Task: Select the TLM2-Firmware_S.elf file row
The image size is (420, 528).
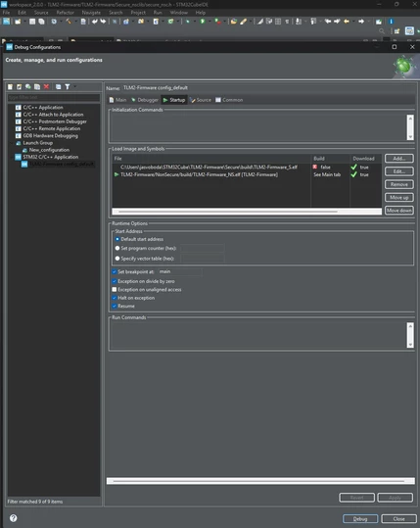Action: 247,167
